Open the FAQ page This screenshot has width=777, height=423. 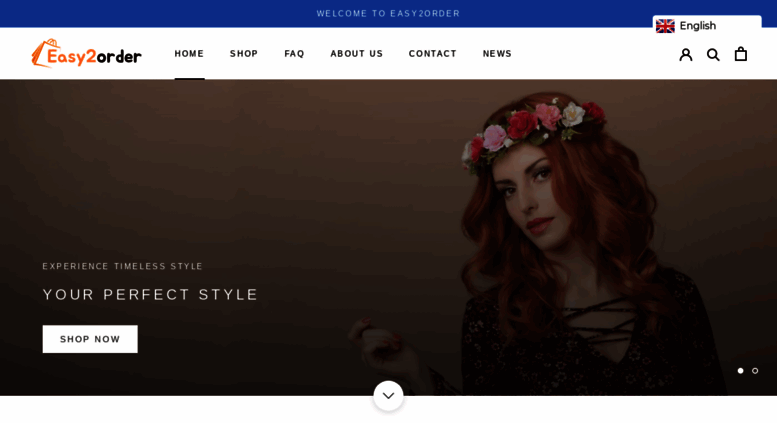(294, 53)
